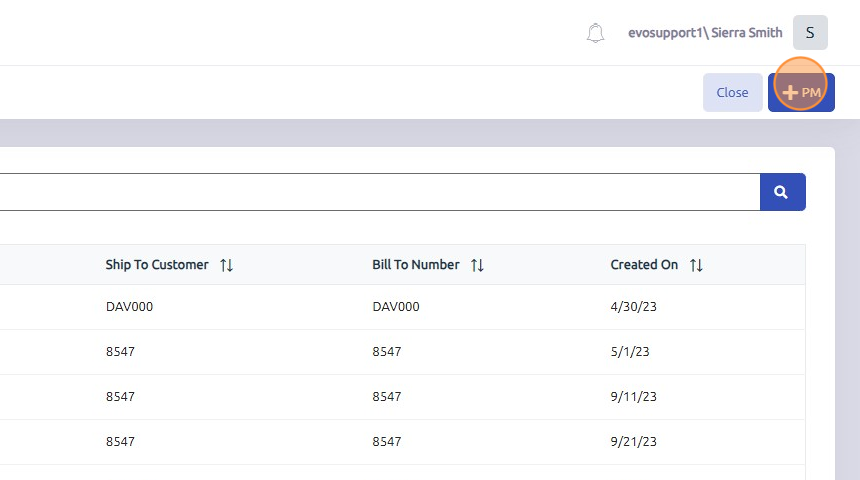Focus the search text field
This screenshot has width=860, height=480.
(x=380, y=192)
